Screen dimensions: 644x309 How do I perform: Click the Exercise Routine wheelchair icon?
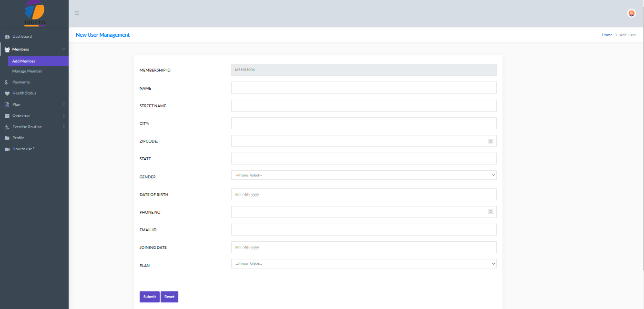[x=7, y=127]
